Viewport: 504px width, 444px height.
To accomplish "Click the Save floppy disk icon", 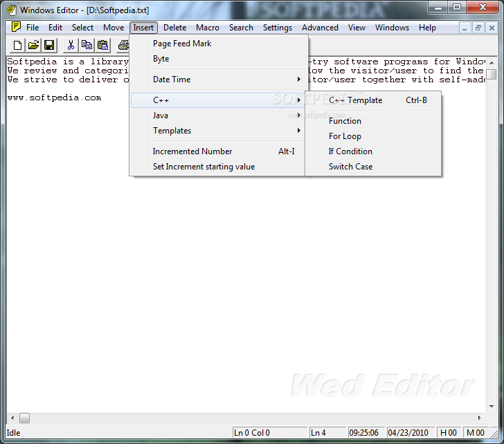I will pyautogui.click(x=49, y=45).
